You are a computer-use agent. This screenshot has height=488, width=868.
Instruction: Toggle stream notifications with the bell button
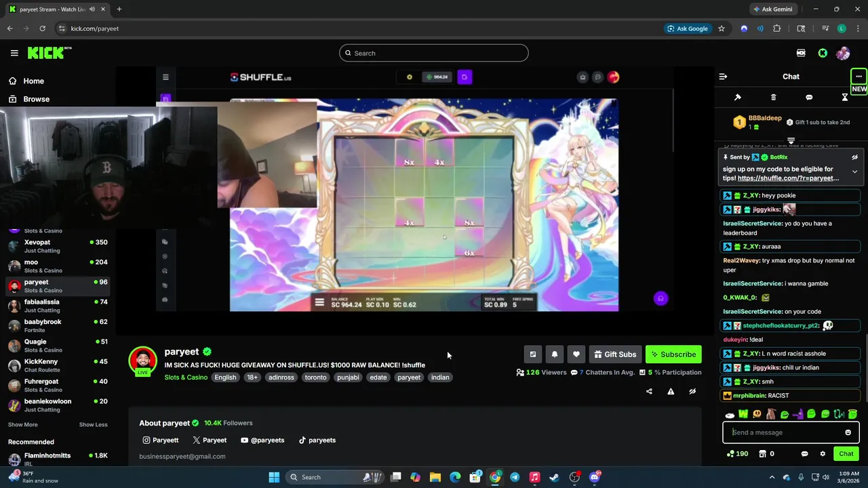pos(554,354)
